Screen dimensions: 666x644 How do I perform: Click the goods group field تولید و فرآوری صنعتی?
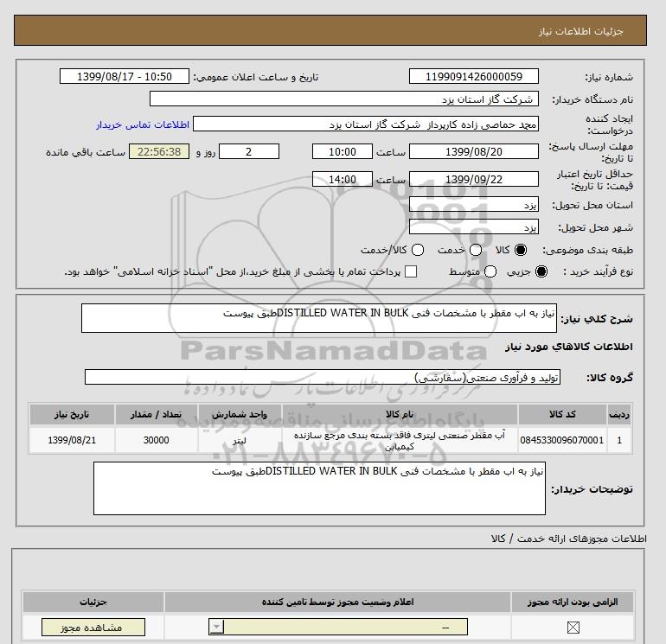[323, 377]
